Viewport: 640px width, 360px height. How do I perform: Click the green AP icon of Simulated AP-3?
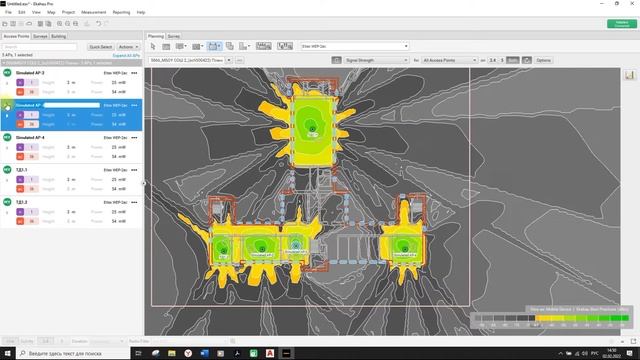coord(7,73)
